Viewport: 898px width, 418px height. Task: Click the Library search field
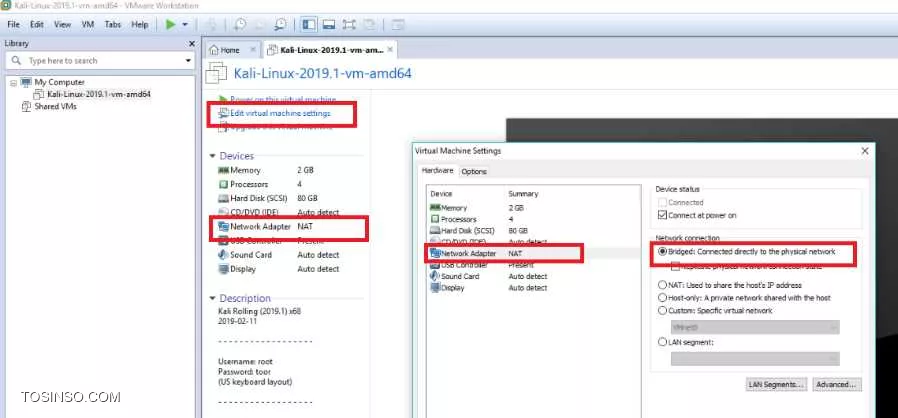pos(100,60)
